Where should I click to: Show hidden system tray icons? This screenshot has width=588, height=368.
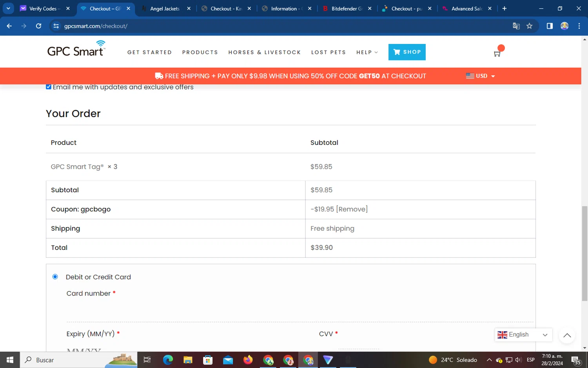click(x=489, y=360)
